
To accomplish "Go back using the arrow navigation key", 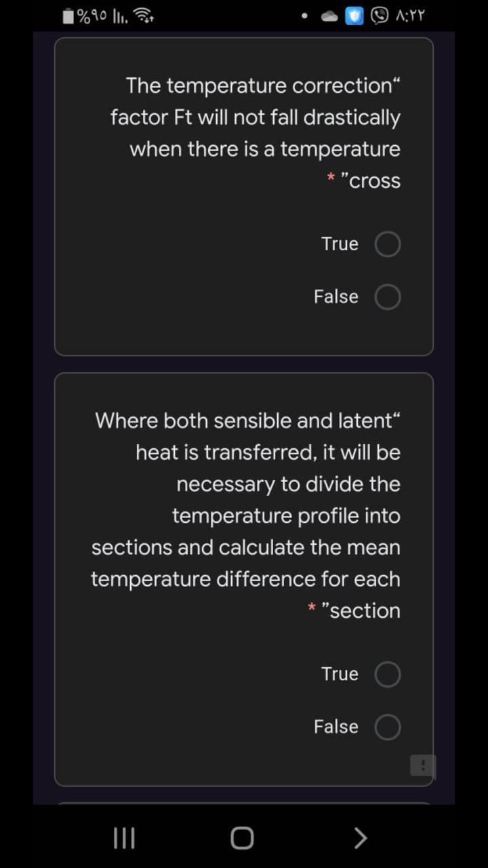I will [x=360, y=838].
